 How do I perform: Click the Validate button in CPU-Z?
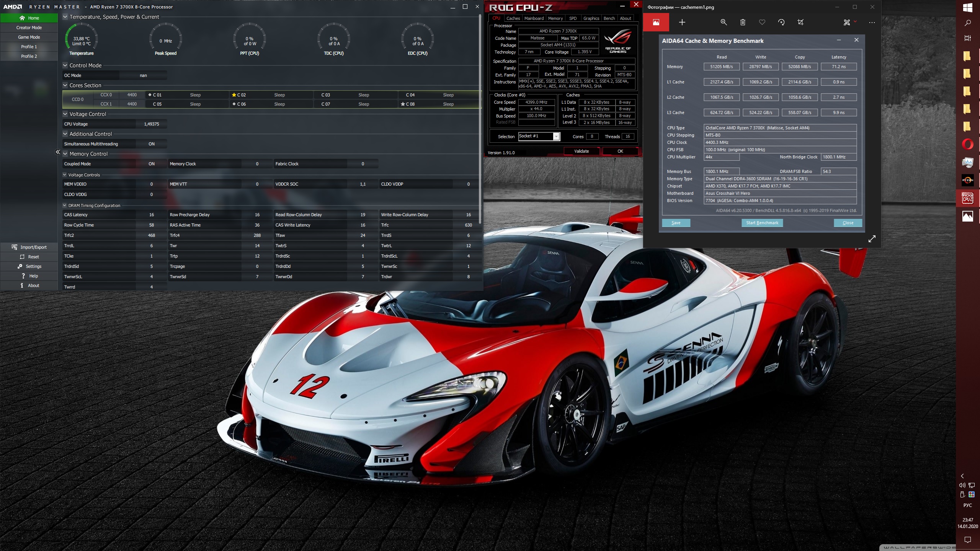(581, 151)
